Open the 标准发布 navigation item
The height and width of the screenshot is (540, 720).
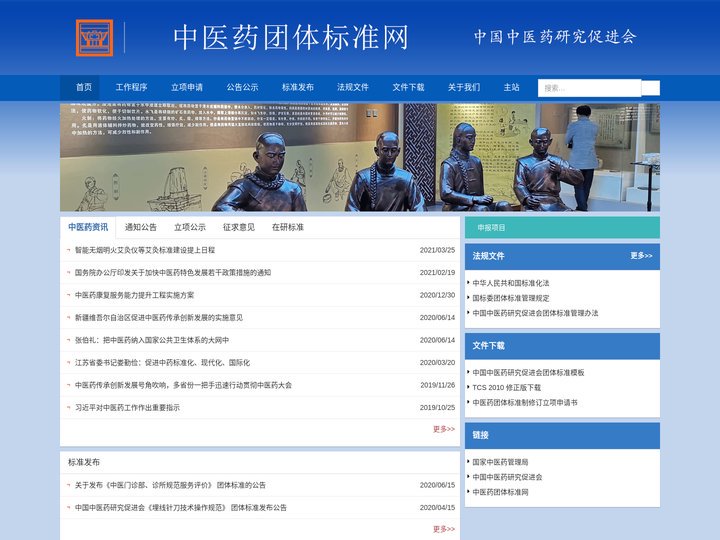click(x=298, y=87)
